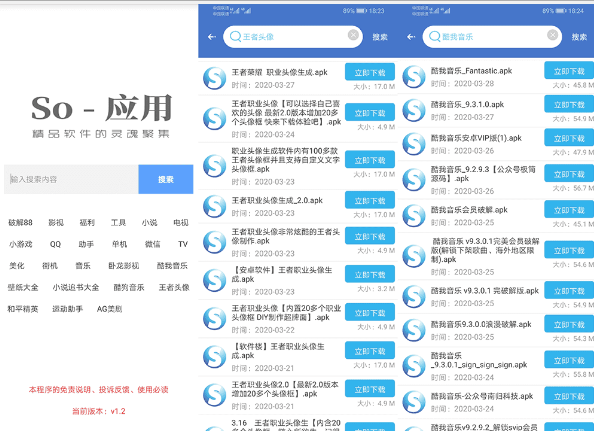Choose the QQ tag
Screen dimensions: 594x431
(55, 244)
